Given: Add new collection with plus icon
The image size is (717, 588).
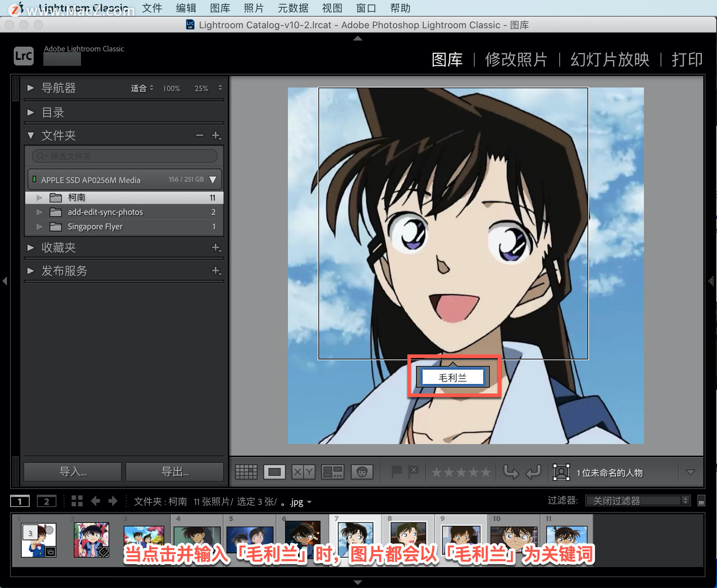Looking at the screenshot, I should click(x=216, y=248).
